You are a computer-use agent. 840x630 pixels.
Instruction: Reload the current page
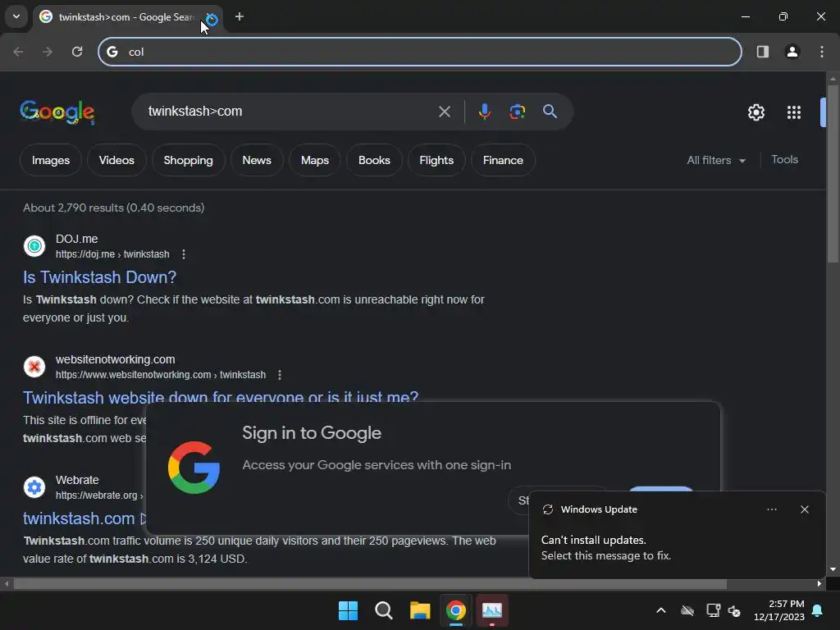77,52
